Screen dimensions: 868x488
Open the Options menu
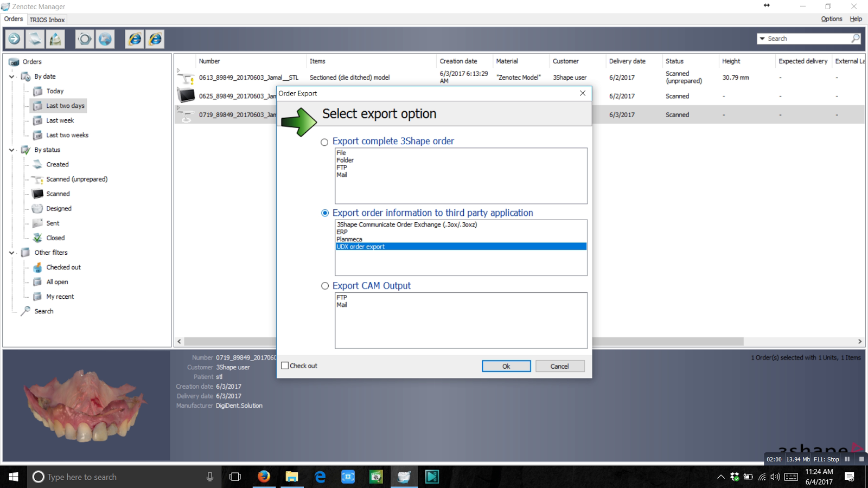coord(831,18)
